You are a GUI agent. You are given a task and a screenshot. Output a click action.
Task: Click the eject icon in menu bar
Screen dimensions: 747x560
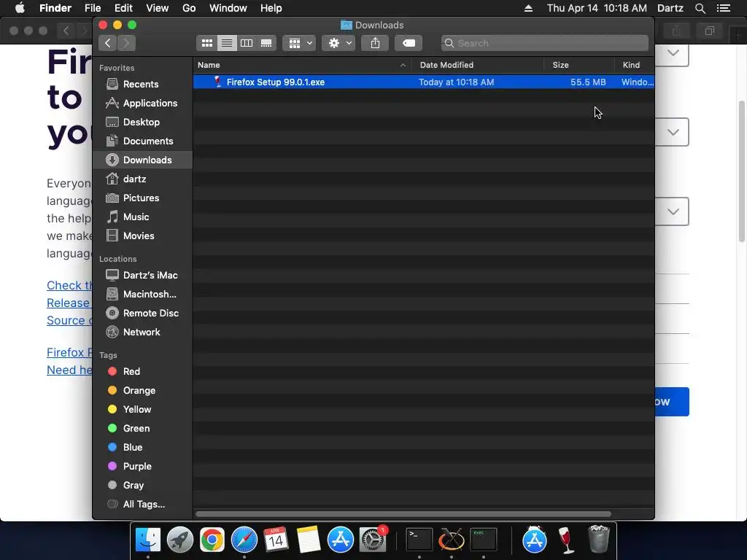(x=528, y=8)
